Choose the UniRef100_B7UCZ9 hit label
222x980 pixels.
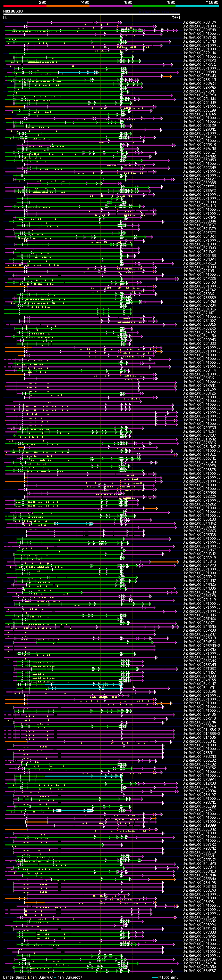(x=199, y=229)
